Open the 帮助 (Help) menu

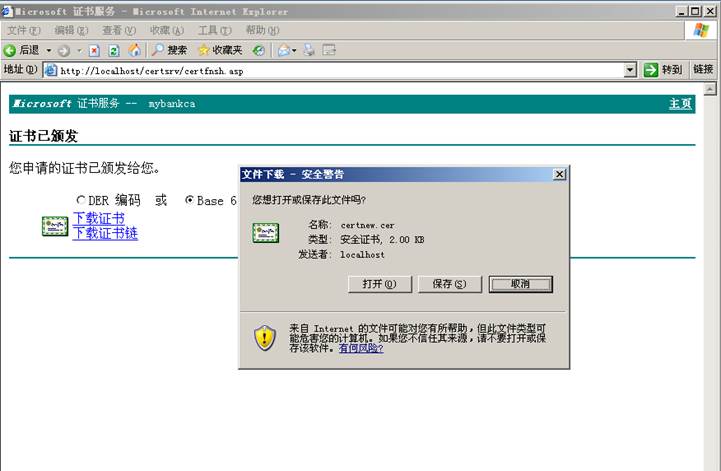pyautogui.click(x=263, y=30)
